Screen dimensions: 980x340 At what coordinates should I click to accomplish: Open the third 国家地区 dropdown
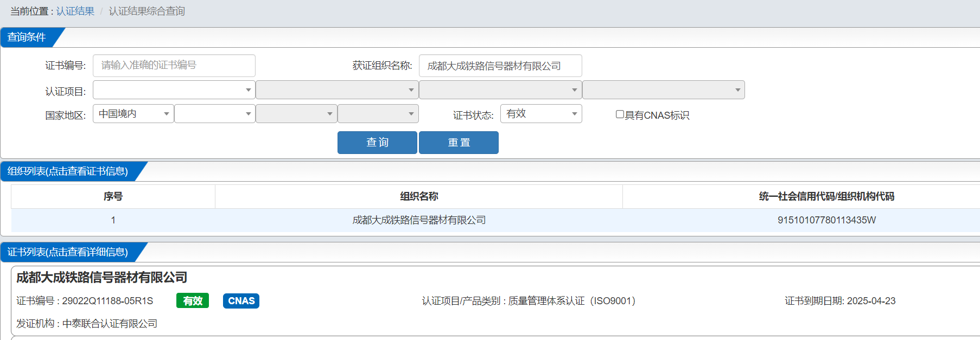(296, 114)
